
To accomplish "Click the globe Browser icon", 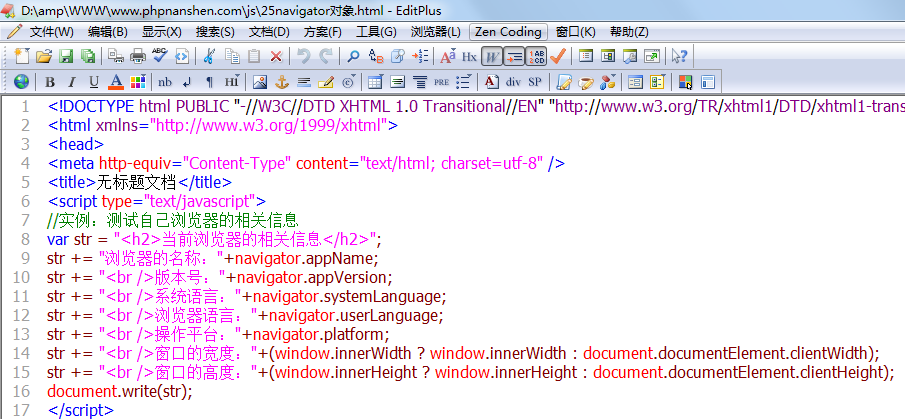I will point(21,81).
